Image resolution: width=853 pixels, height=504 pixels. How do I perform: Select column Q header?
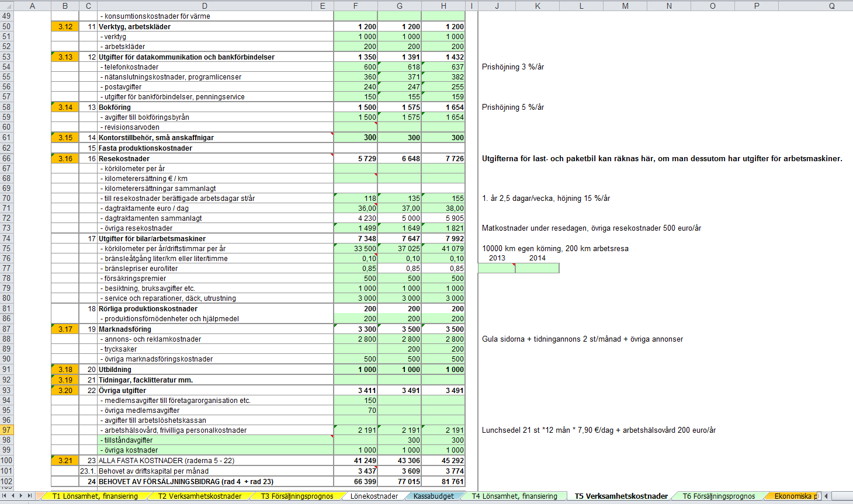click(831, 6)
